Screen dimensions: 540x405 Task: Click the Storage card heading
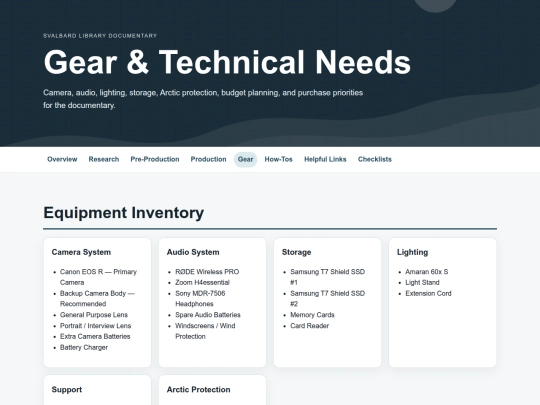296,252
